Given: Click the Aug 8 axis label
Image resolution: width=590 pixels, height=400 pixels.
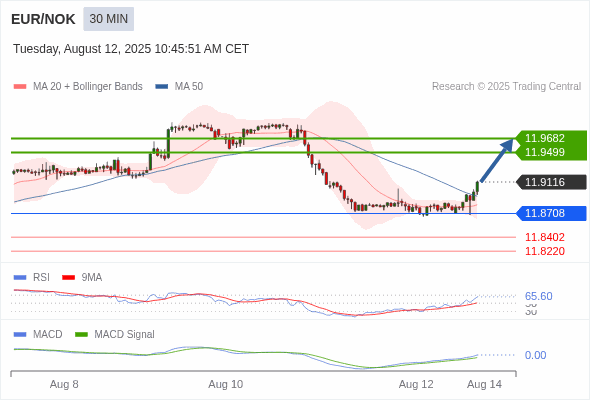Looking at the screenshot, I should (x=64, y=384).
